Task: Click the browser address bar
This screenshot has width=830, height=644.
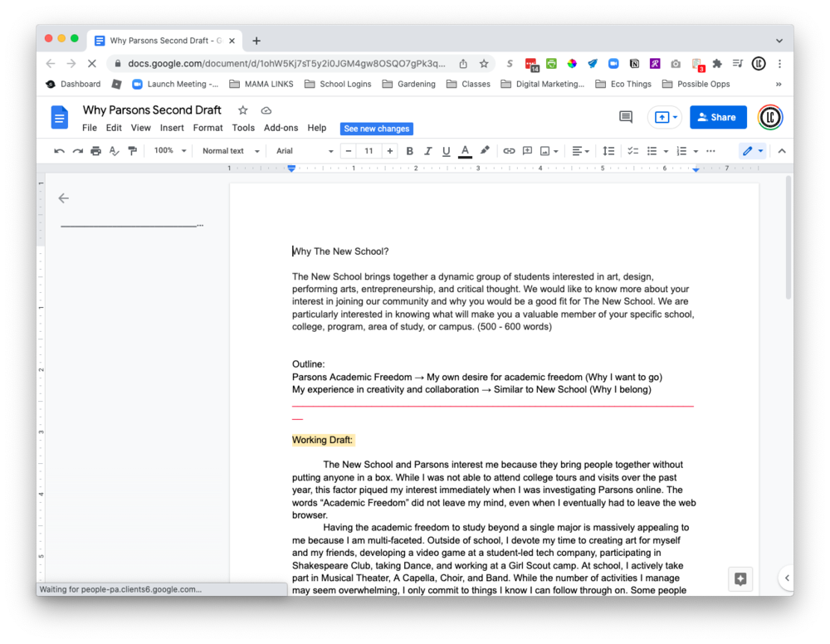Action: click(286, 64)
